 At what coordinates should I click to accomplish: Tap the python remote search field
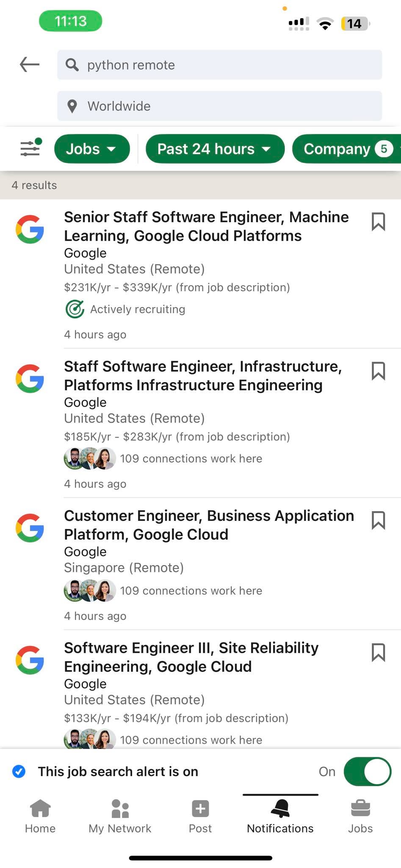pyautogui.click(x=219, y=65)
